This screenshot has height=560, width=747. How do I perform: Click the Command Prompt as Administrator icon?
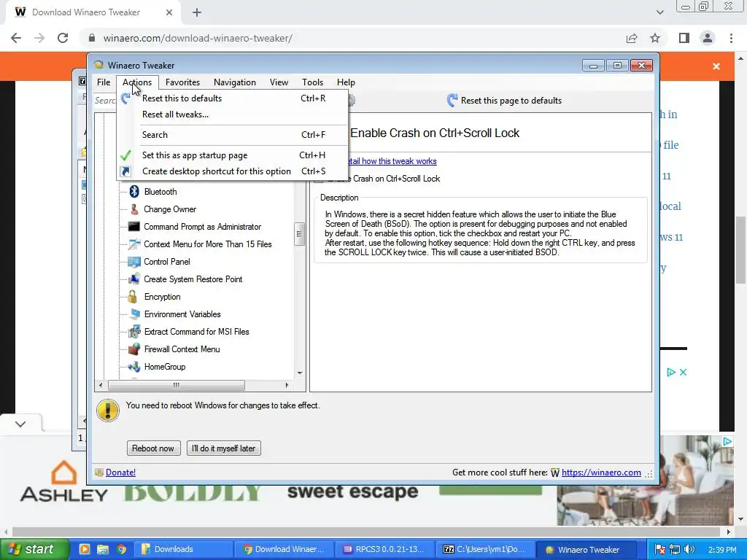[134, 227]
